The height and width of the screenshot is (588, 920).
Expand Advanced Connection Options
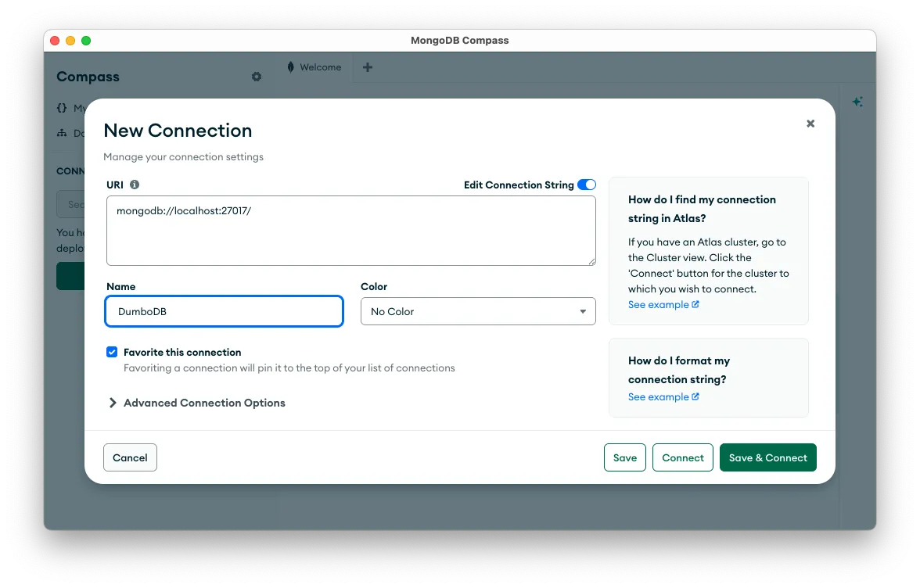[197, 403]
